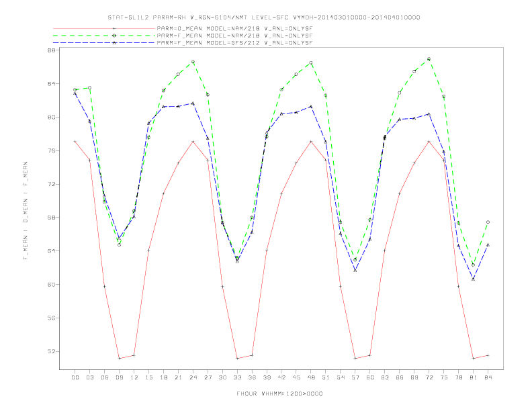Click x-axis tick label 45
The width and height of the screenshot is (532, 411).
(x=296, y=377)
